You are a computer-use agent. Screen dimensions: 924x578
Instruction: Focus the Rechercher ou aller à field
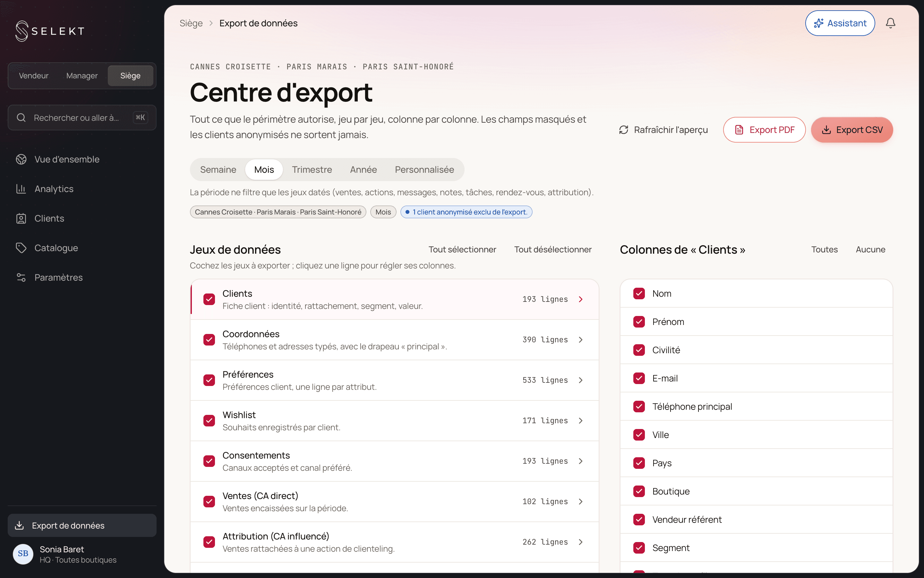[x=82, y=118]
